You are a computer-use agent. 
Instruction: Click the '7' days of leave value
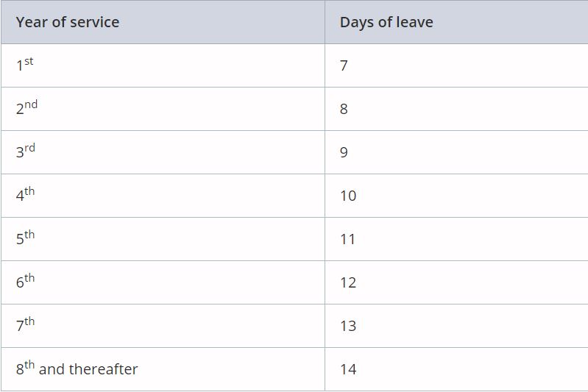[x=344, y=65]
